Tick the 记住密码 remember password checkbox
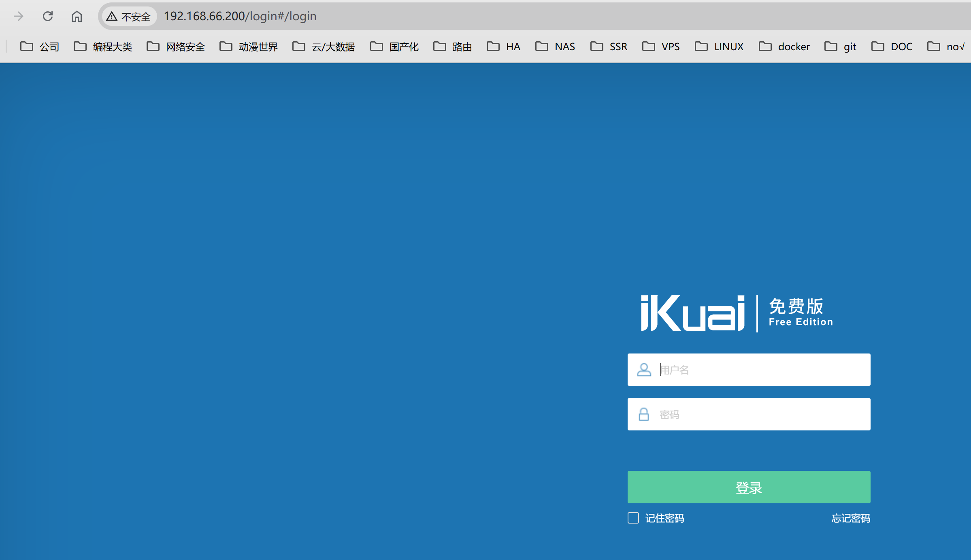 [633, 518]
